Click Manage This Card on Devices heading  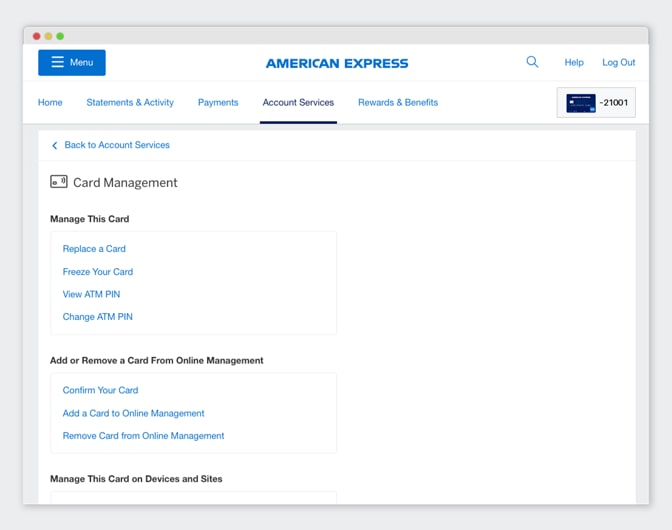pos(136,479)
